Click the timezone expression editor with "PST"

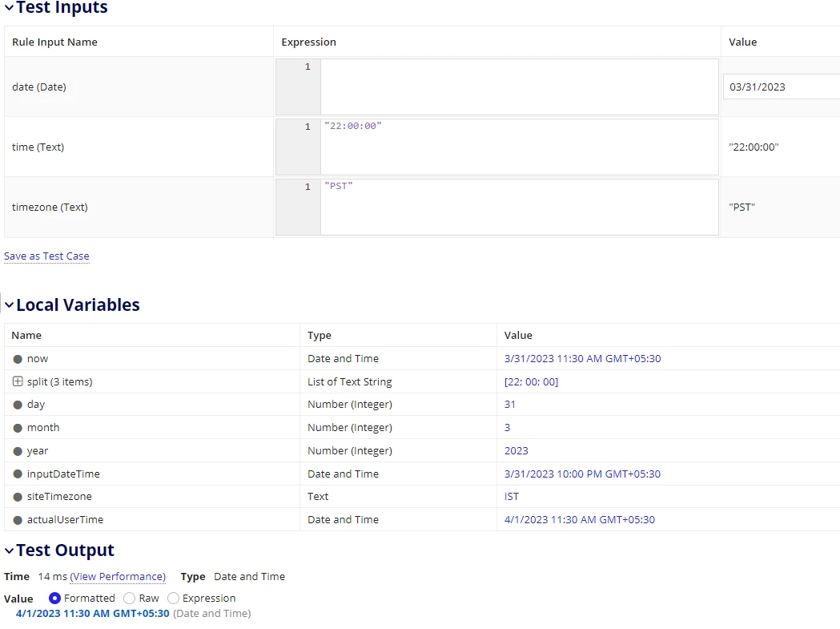click(519, 207)
